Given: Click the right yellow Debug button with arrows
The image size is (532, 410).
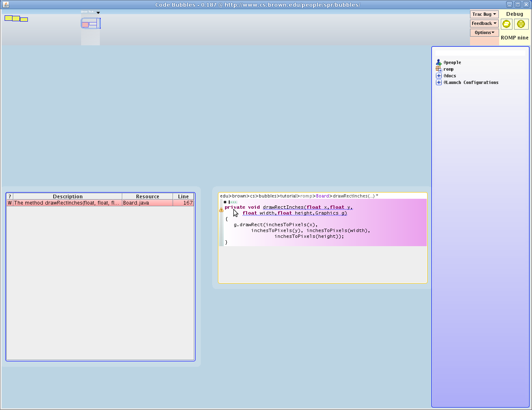Looking at the screenshot, I should coord(521,24).
